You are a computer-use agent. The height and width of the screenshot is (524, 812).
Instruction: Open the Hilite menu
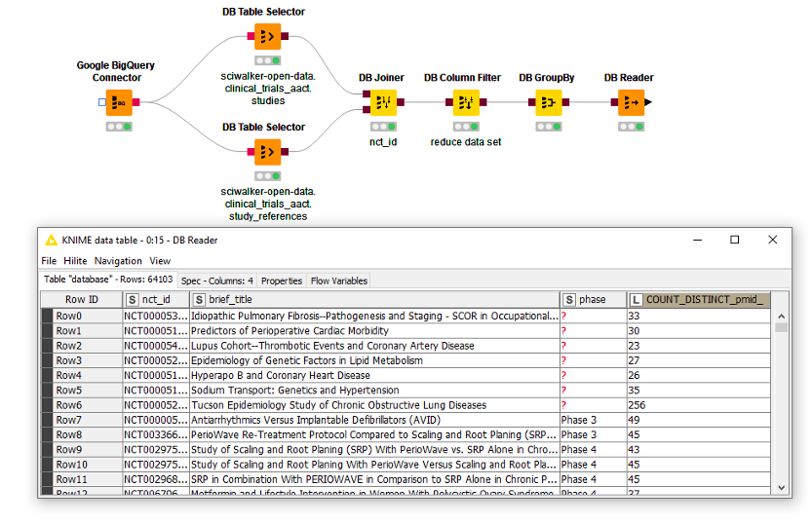(x=75, y=261)
